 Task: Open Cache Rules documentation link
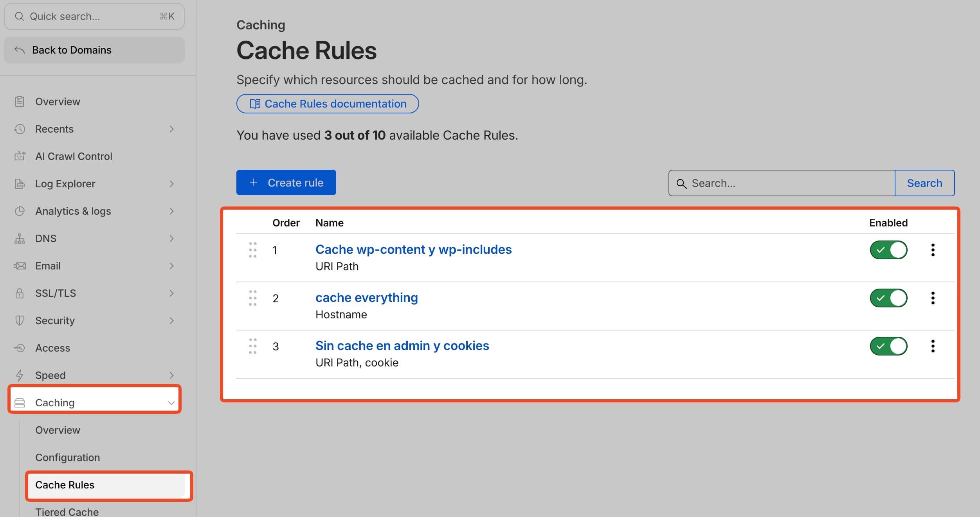coord(328,104)
